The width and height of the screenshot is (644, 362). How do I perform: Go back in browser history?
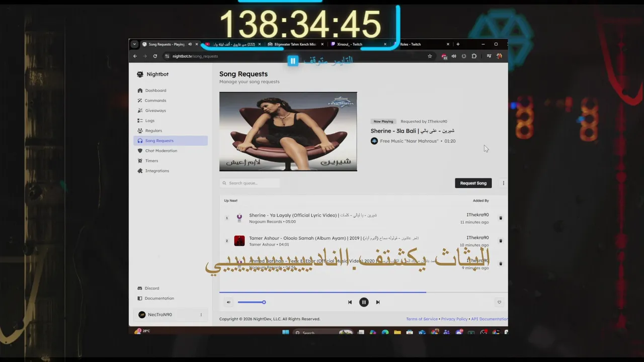point(135,56)
